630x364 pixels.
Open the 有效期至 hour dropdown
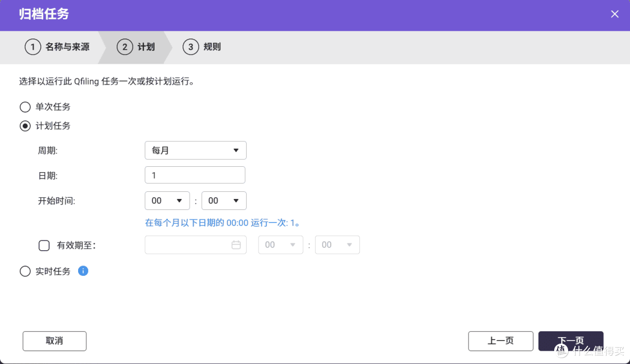click(281, 244)
